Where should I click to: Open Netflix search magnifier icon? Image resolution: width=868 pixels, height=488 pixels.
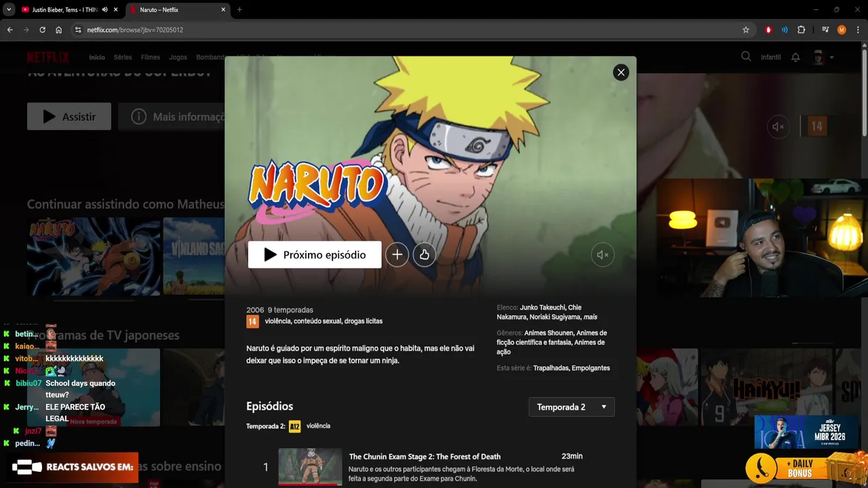(746, 57)
